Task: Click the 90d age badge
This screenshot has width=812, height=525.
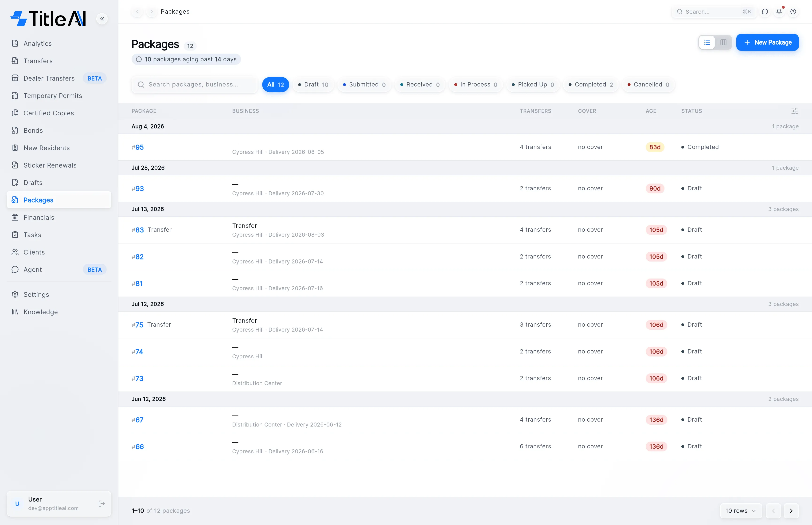Action: [655, 188]
